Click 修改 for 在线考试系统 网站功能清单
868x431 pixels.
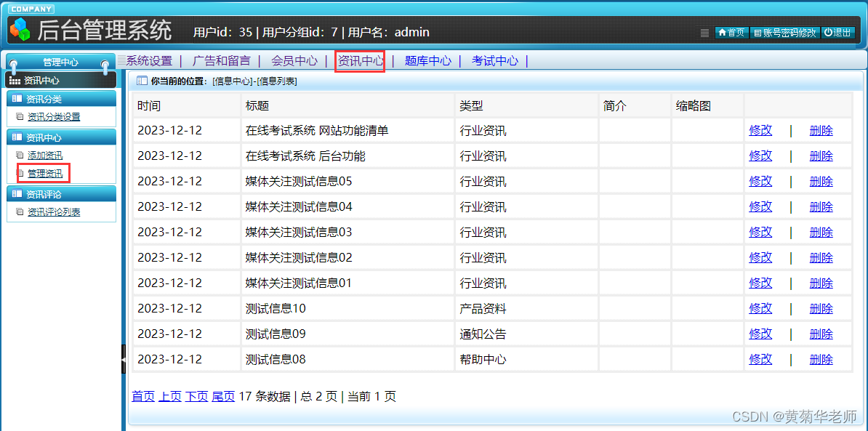[760, 131]
